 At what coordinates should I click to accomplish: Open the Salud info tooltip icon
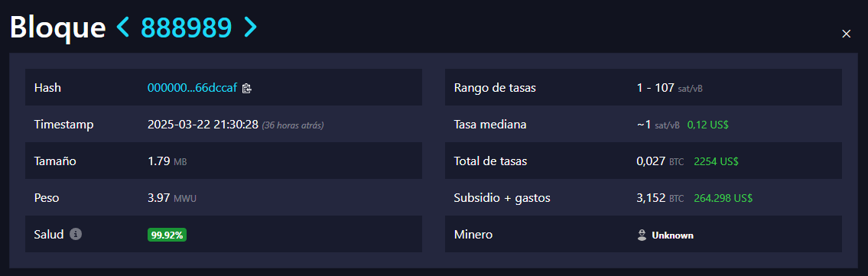[x=76, y=234]
